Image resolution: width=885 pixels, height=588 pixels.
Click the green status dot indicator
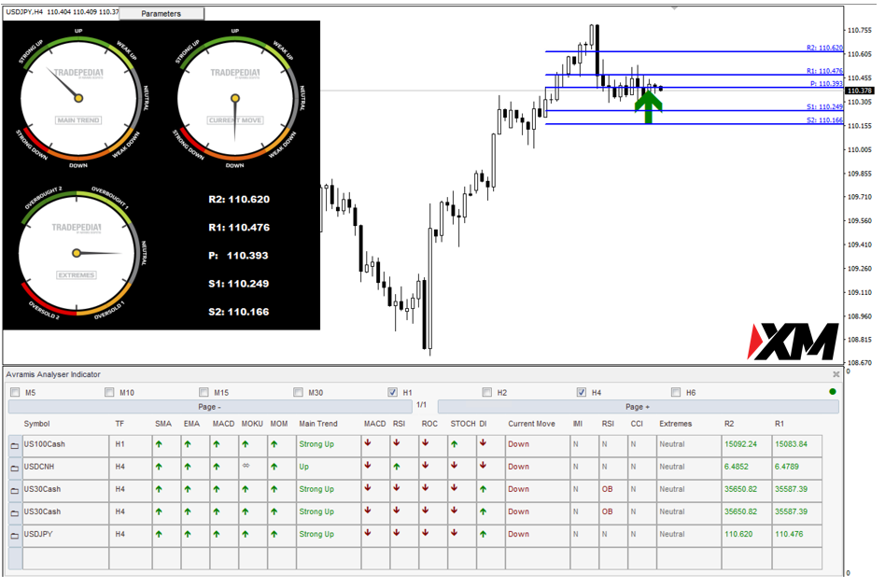[833, 392]
